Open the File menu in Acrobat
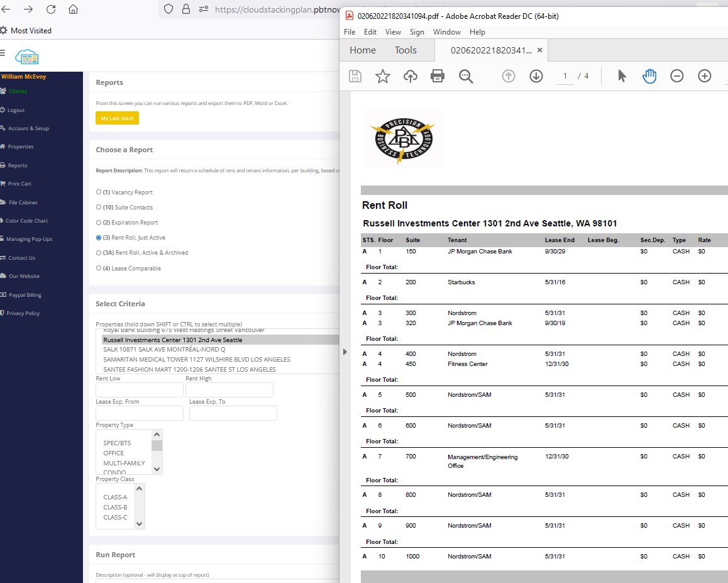728x583 pixels. [x=350, y=32]
